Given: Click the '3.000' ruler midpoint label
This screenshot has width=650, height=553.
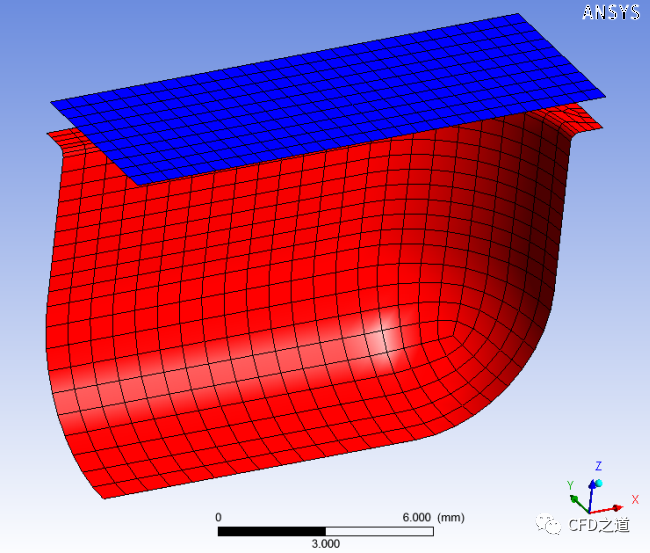Looking at the screenshot, I should pos(326,544).
